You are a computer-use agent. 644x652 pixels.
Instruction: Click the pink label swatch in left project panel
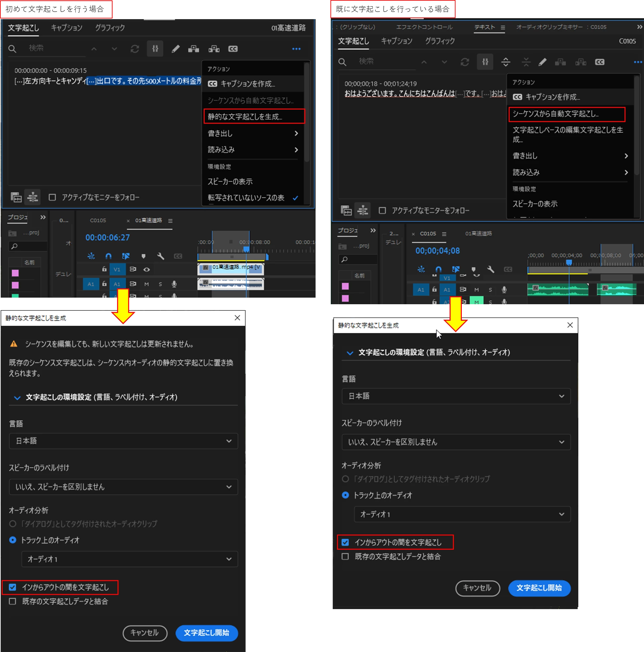(15, 273)
